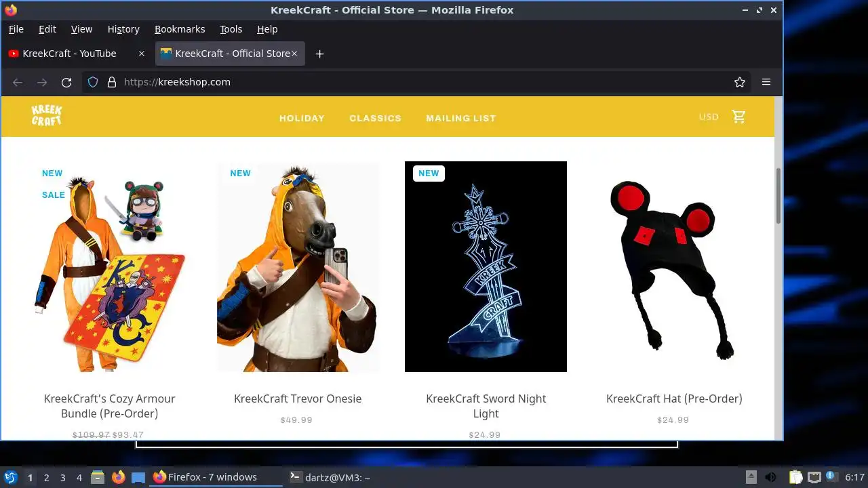Open the file manager taskbar launcher
Screen dimensions: 868x488
coord(98,477)
